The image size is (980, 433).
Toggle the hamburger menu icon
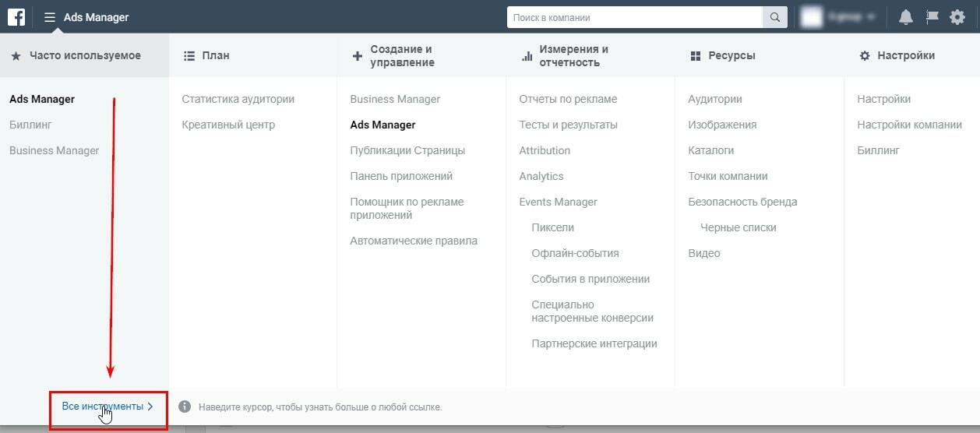50,17
